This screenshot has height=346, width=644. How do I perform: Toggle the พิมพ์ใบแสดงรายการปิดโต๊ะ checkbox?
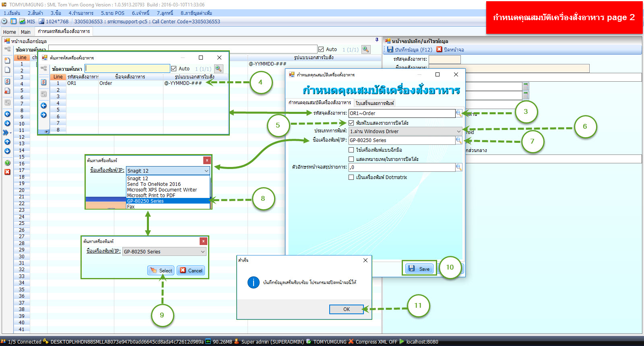[351, 123]
